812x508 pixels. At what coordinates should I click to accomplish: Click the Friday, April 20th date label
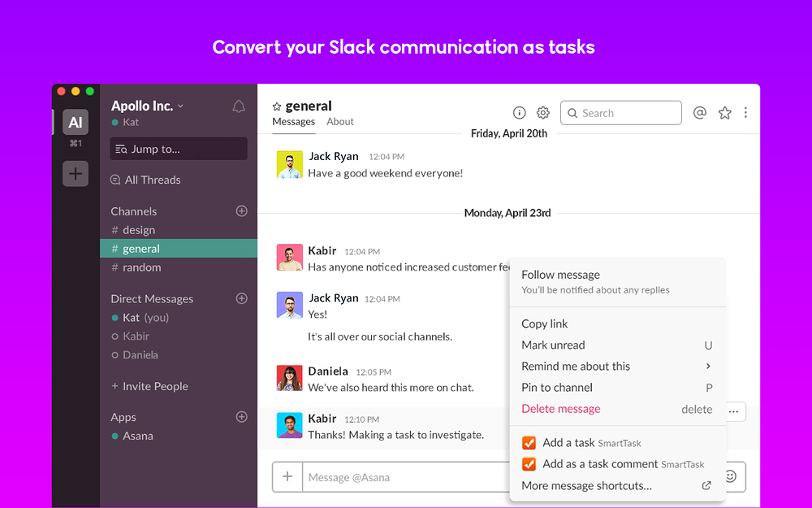tap(509, 133)
